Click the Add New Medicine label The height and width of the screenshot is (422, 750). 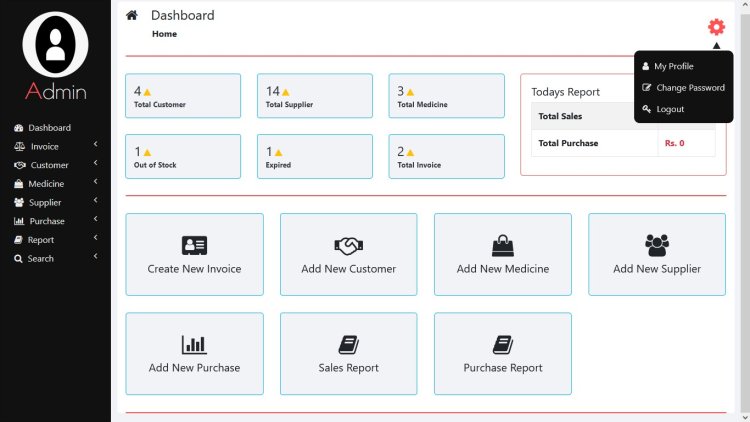pyautogui.click(x=503, y=269)
